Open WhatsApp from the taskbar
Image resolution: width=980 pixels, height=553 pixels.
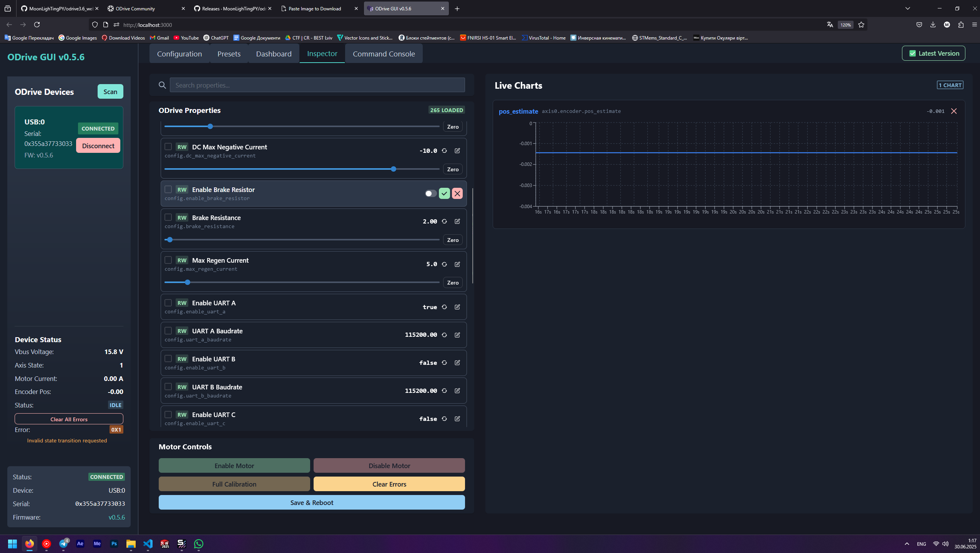coord(199,544)
